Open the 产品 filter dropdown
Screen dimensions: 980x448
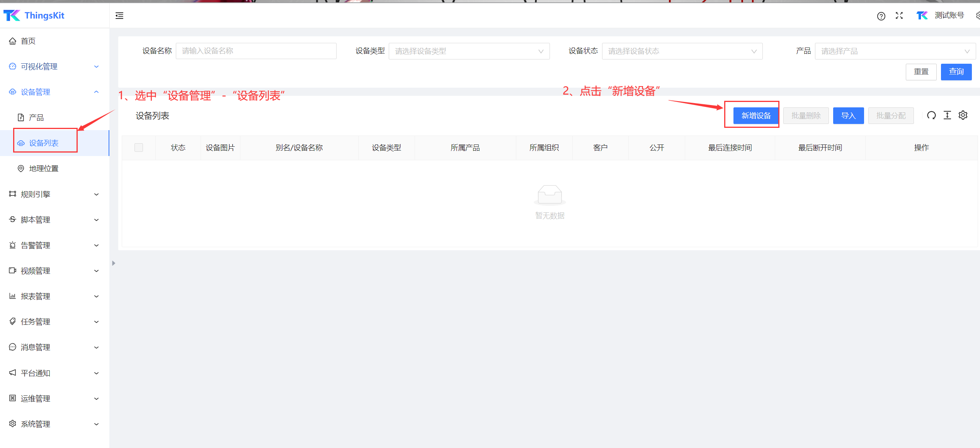click(895, 51)
